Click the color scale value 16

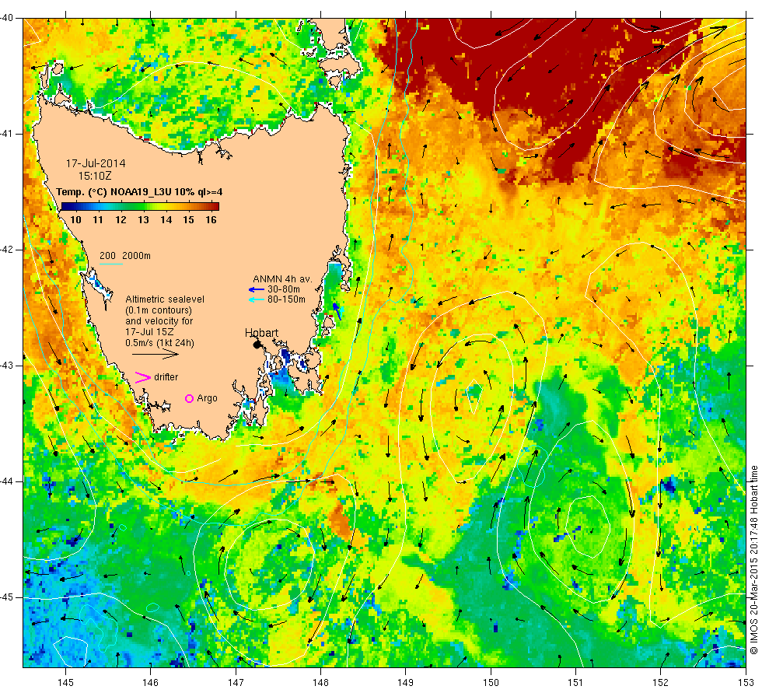(x=211, y=219)
